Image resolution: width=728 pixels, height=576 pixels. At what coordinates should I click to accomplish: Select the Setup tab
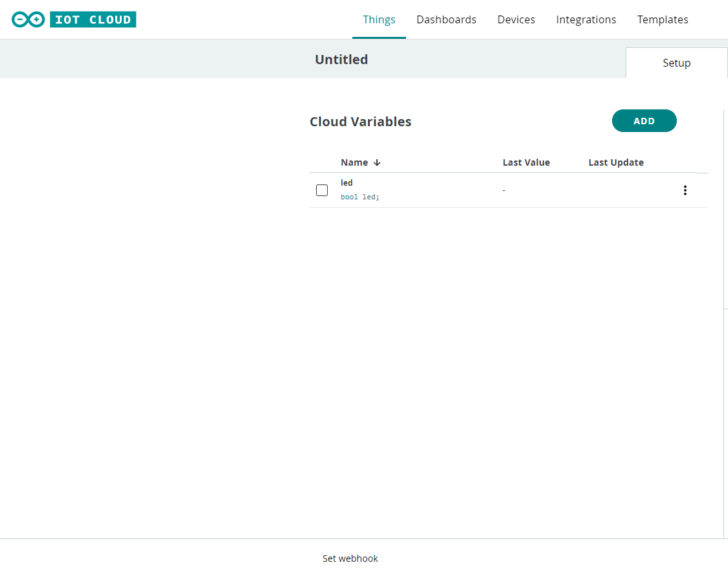coord(676,63)
